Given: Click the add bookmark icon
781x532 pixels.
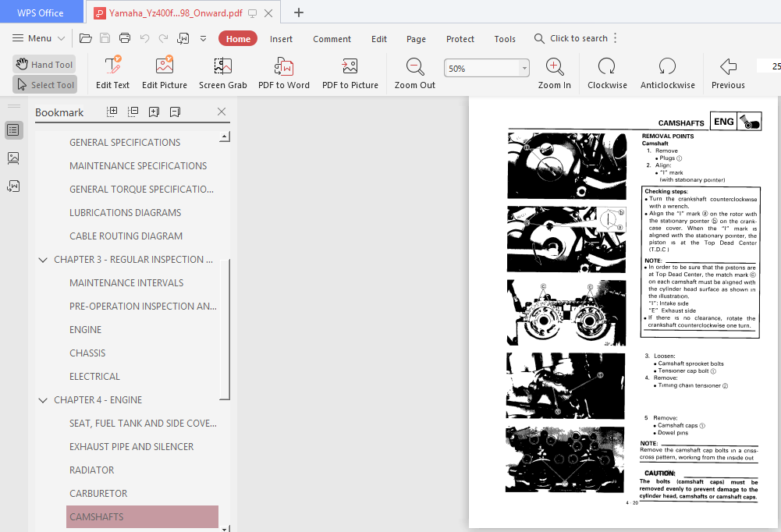Looking at the screenshot, I should click(x=154, y=112).
